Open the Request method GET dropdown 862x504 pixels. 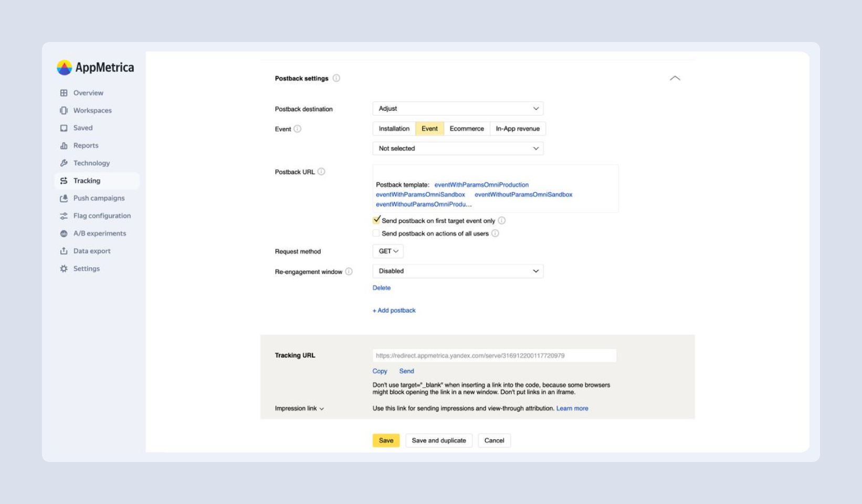point(388,251)
